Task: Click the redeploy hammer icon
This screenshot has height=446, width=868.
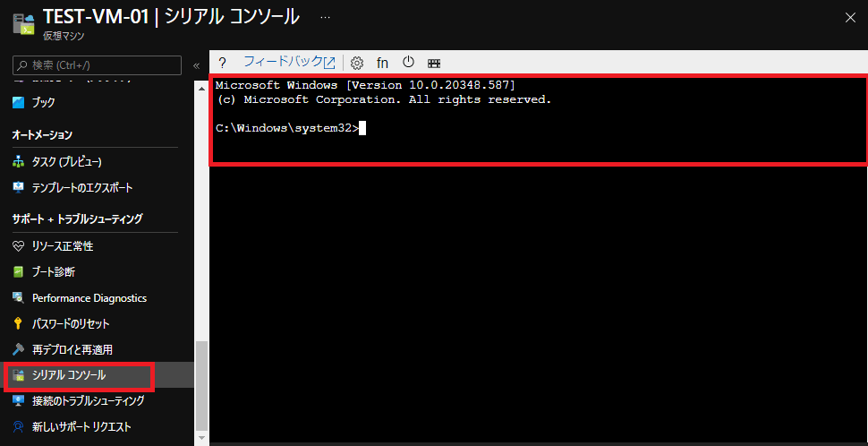Action: click(x=18, y=349)
